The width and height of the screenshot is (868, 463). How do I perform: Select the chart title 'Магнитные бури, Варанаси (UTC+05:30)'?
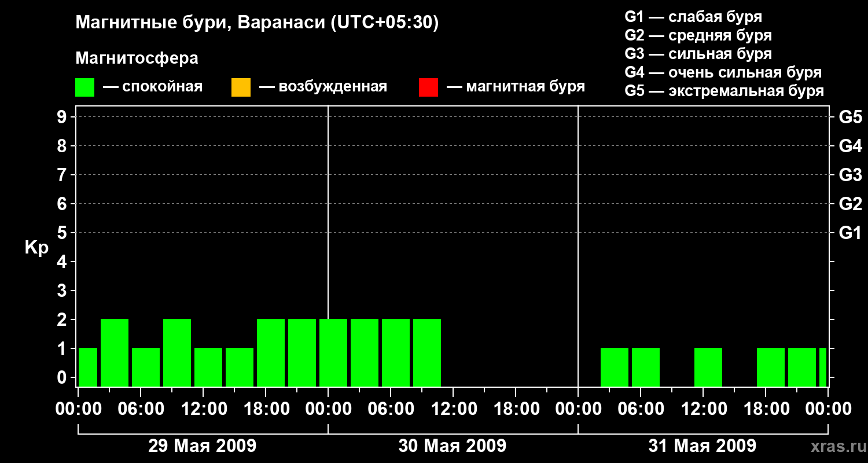[257, 23]
